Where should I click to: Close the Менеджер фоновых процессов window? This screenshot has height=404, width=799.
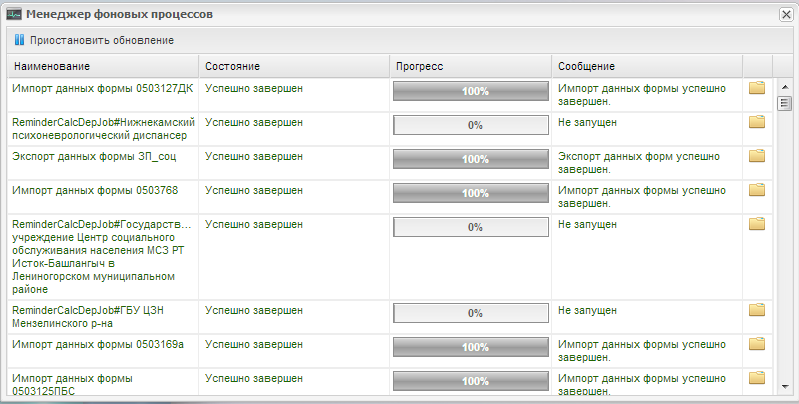(x=786, y=15)
